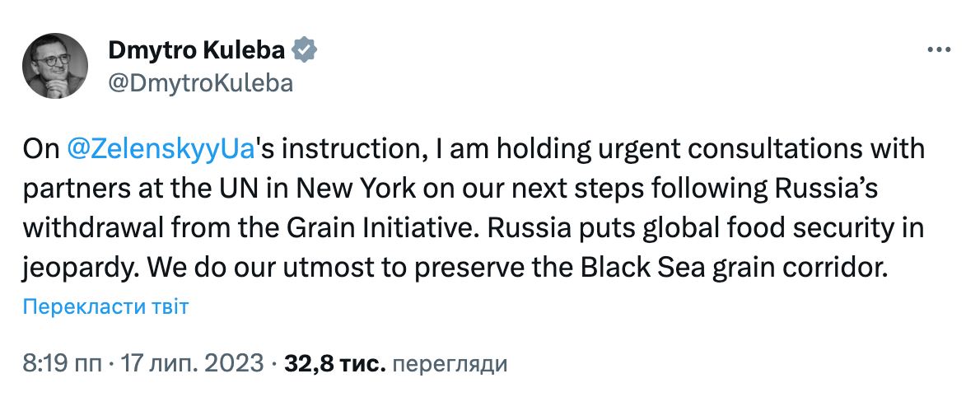Follow the @ZelenskyyUa mention link

(x=156, y=151)
